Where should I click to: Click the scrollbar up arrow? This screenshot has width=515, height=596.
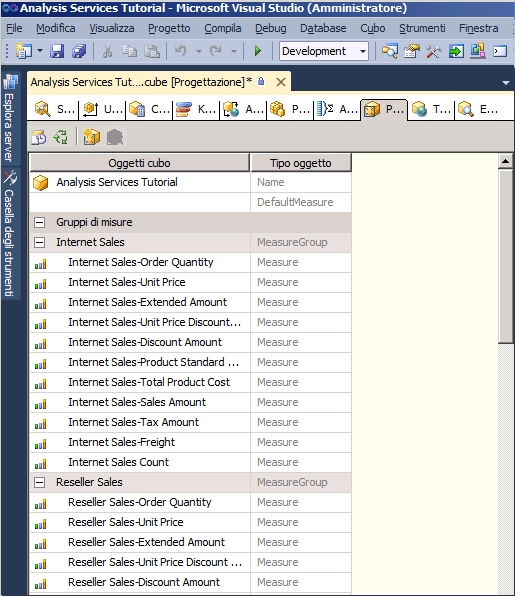pyautogui.click(x=505, y=161)
